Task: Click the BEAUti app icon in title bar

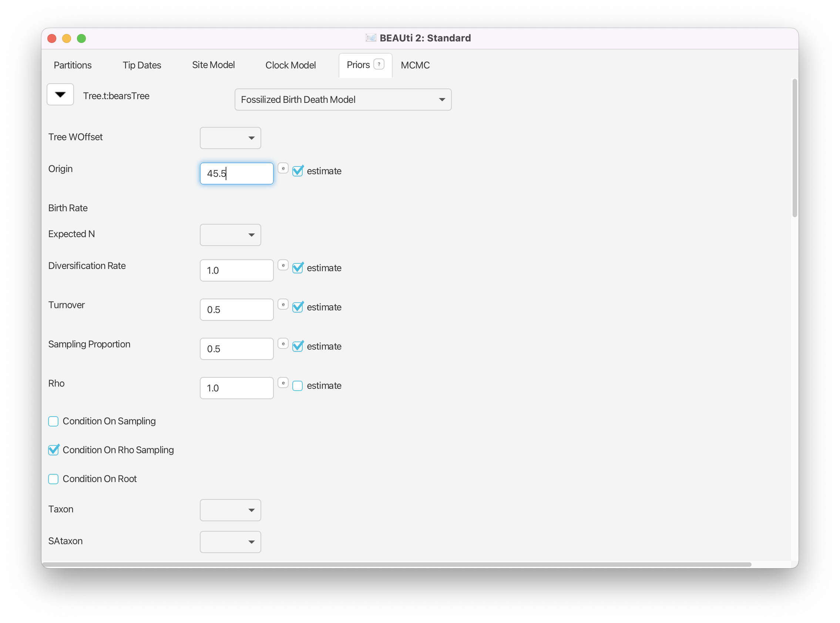Action: point(371,38)
